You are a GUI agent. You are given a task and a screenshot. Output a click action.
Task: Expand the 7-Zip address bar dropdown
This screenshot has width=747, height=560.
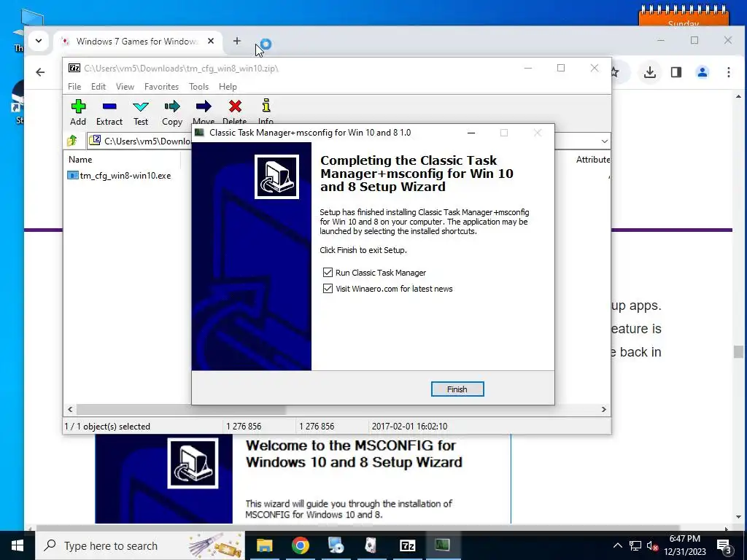click(x=604, y=141)
